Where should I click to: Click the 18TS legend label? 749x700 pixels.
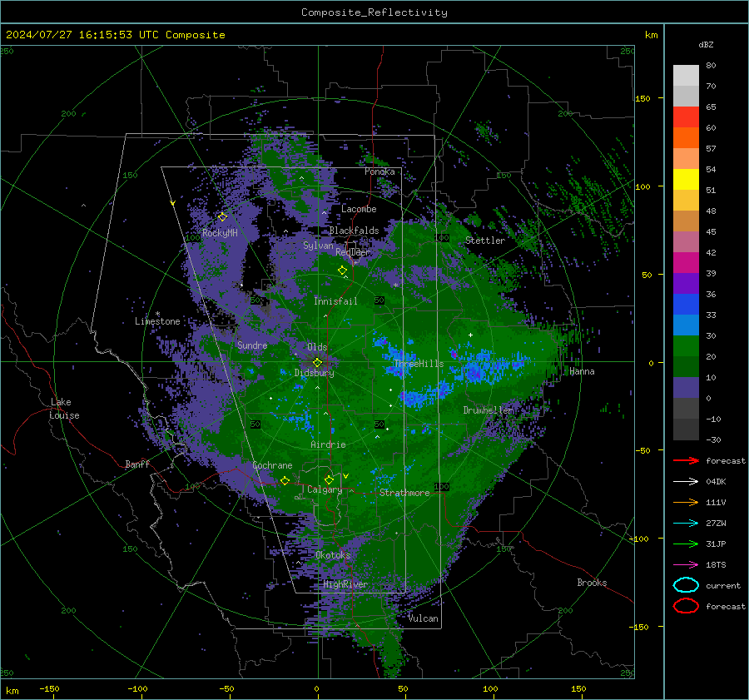[x=716, y=565]
